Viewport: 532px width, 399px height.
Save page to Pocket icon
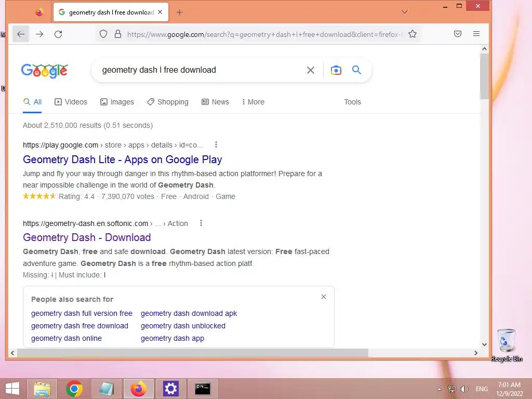tap(457, 34)
